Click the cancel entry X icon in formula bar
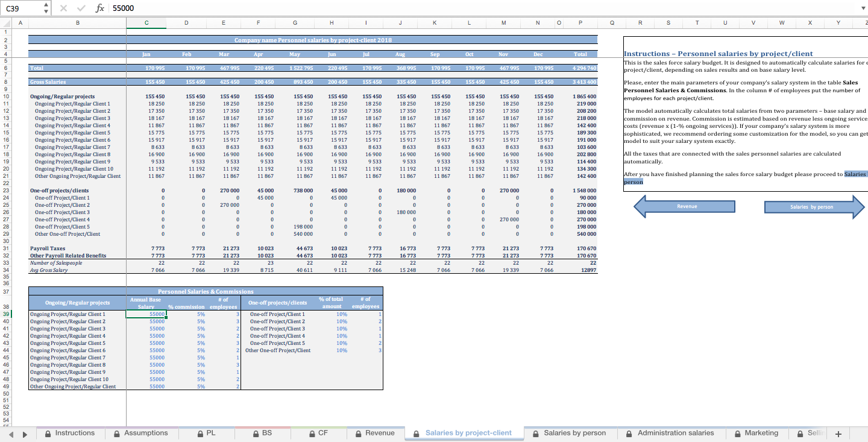 point(64,8)
